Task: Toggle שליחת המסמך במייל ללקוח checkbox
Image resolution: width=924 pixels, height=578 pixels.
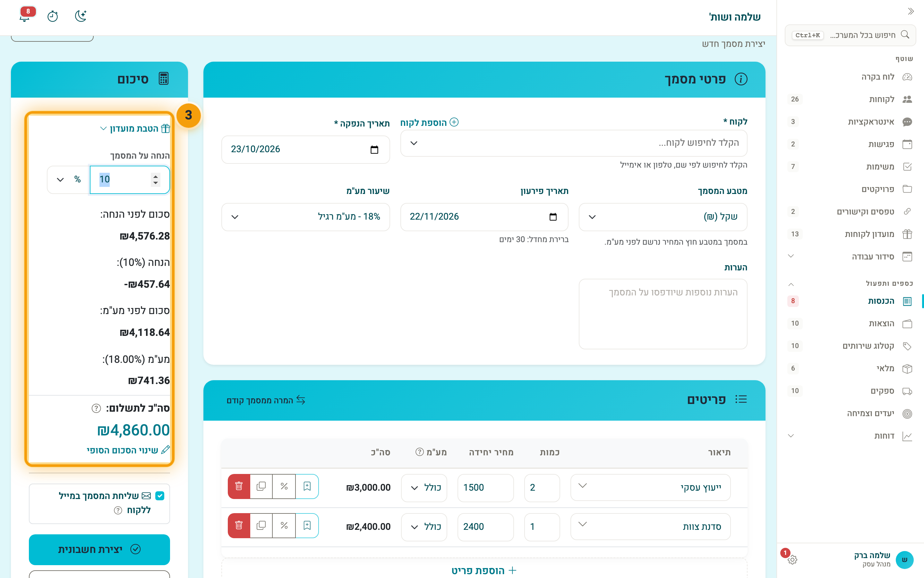Action: point(160,496)
